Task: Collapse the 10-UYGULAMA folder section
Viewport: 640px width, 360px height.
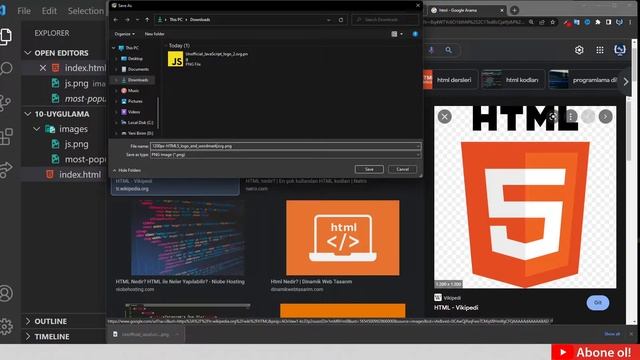Action: [28, 114]
